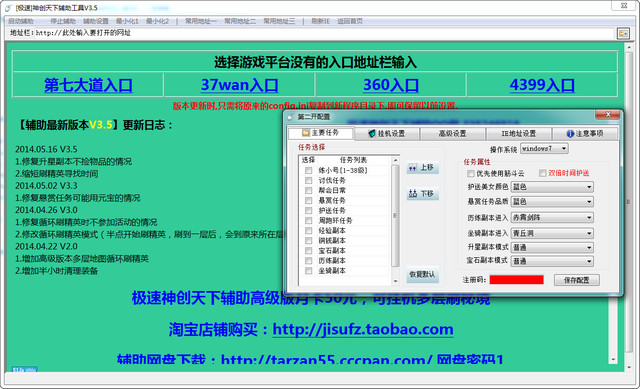The width and height of the screenshot is (640, 389).
Task: Open the 注意事项 info-icon tab
Action: (x=585, y=133)
